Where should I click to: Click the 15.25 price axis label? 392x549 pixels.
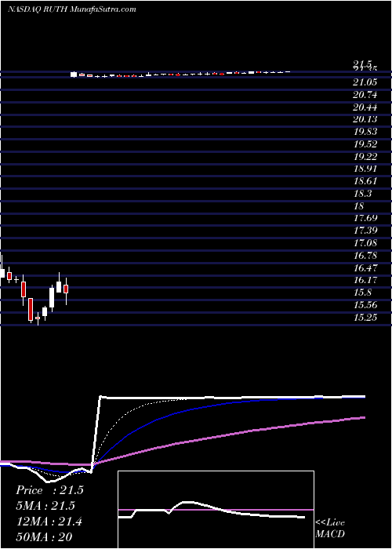[365, 317]
